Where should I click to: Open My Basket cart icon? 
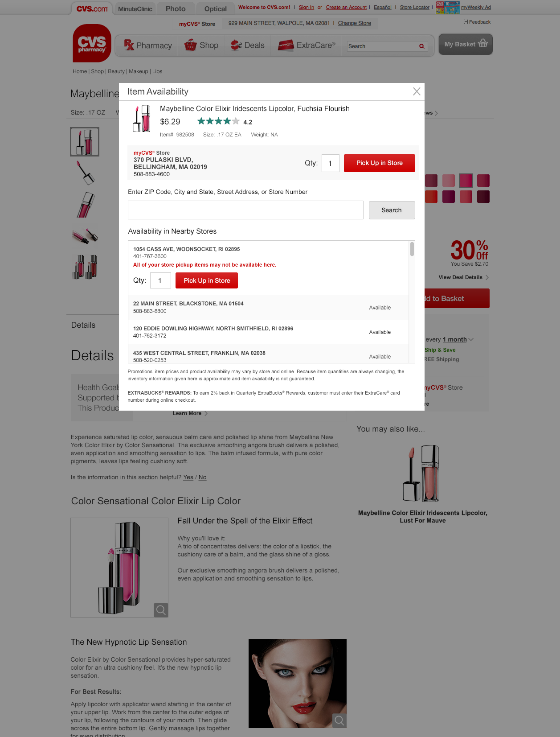(483, 44)
